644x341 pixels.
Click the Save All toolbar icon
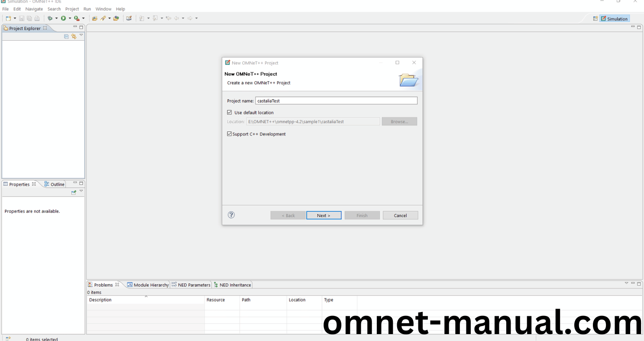click(29, 18)
